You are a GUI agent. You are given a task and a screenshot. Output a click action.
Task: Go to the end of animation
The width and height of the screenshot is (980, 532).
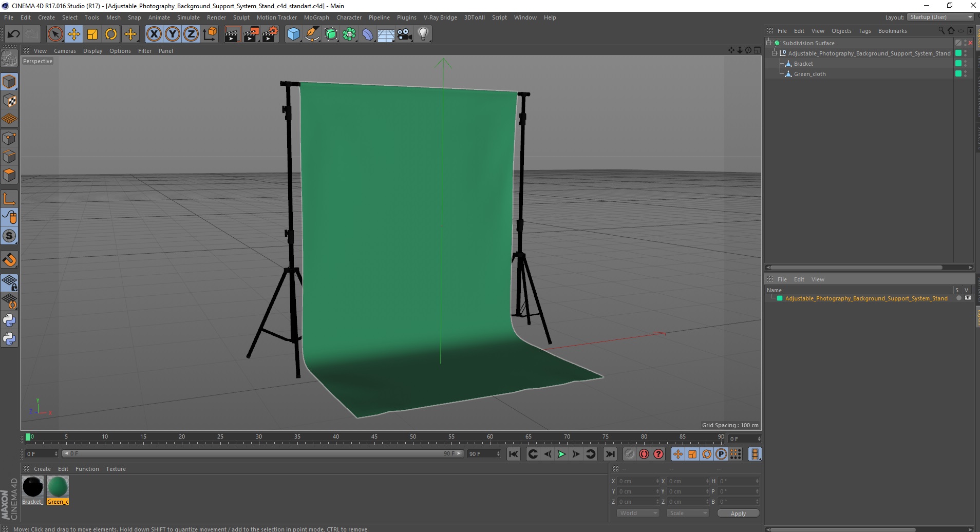point(610,454)
